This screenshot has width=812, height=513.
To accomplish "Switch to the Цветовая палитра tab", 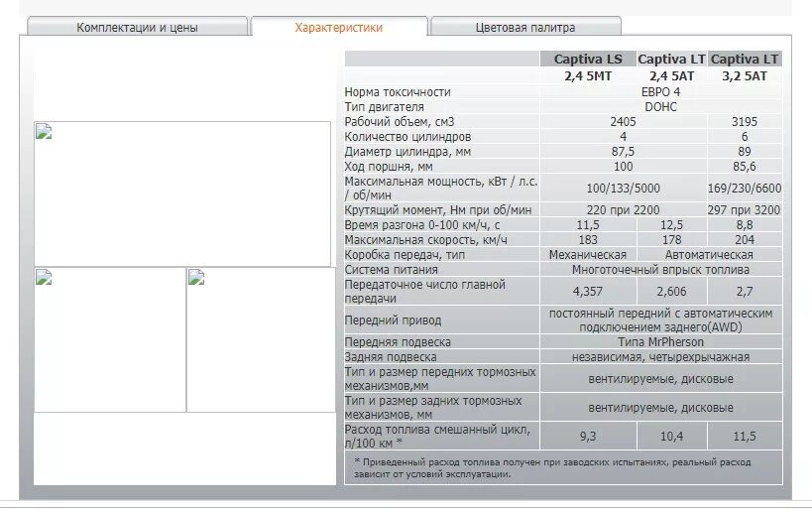I will pyautogui.click(x=525, y=27).
